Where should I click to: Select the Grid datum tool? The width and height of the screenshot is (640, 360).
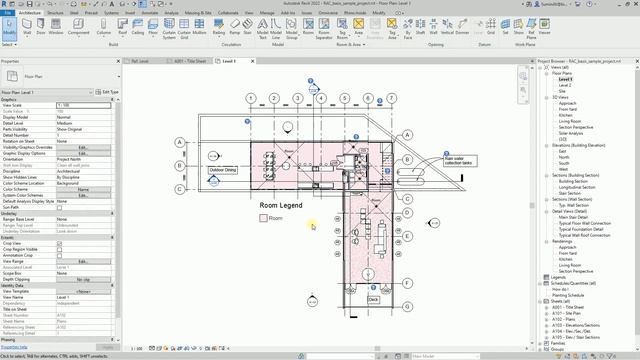tap(491, 27)
